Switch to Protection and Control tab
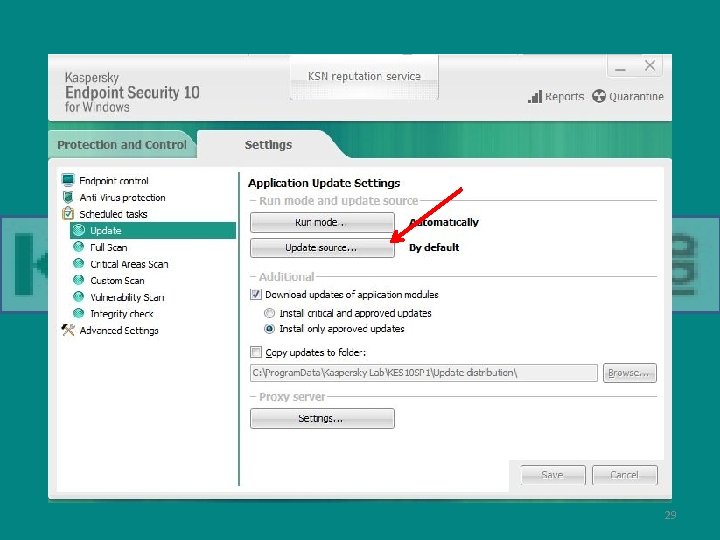The height and width of the screenshot is (540, 720). (x=122, y=145)
